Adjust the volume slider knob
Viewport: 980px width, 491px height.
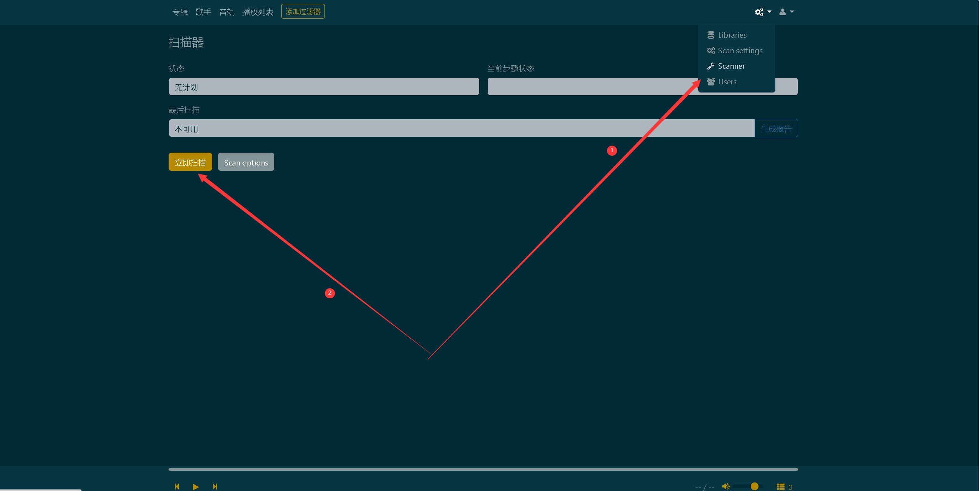[754, 486]
